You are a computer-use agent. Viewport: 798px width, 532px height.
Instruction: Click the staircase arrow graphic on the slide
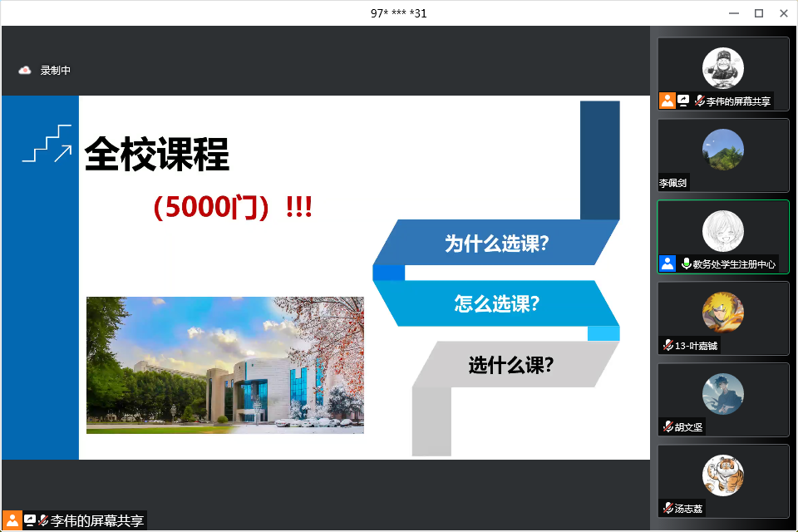coord(47,143)
